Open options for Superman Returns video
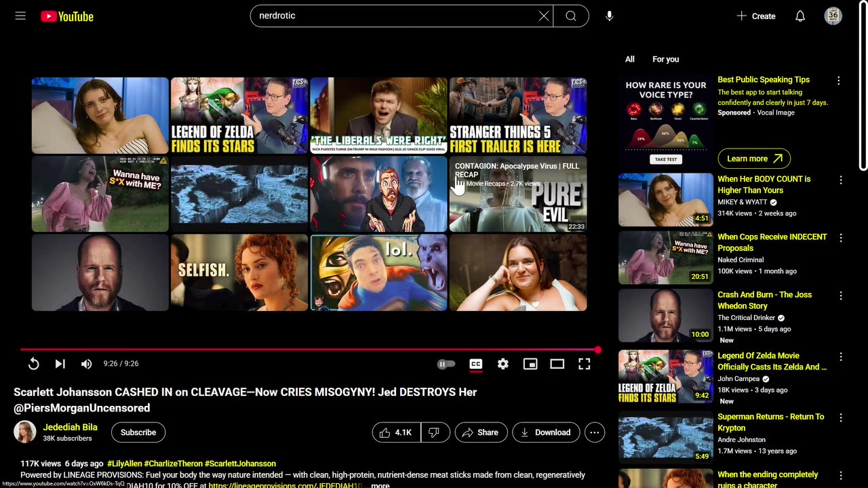This screenshot has height=488, width=868. click(841, 418)
